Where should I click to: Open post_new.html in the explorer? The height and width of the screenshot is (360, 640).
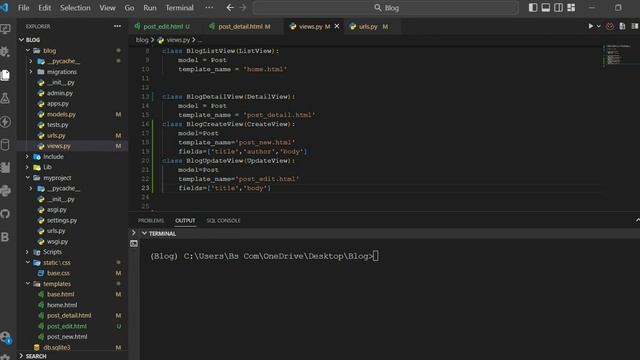click(x=67, y=337)
